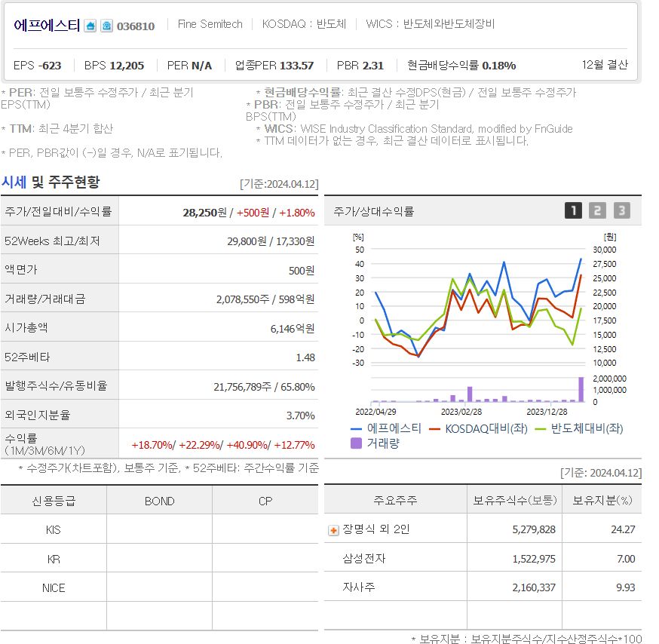Select the 에프에스티 company name heading
Screen dimensions: 659x644
point(47,26)
